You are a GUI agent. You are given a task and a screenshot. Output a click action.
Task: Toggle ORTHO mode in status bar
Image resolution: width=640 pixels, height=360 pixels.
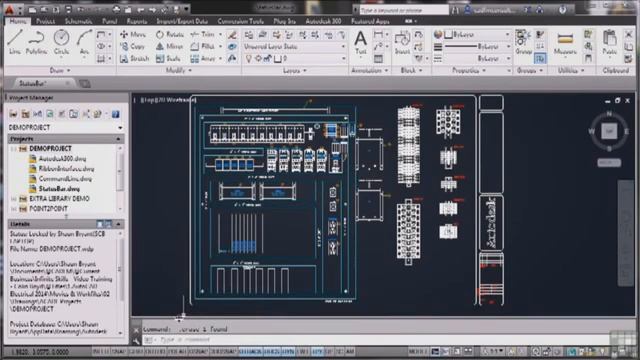point(154,351)
